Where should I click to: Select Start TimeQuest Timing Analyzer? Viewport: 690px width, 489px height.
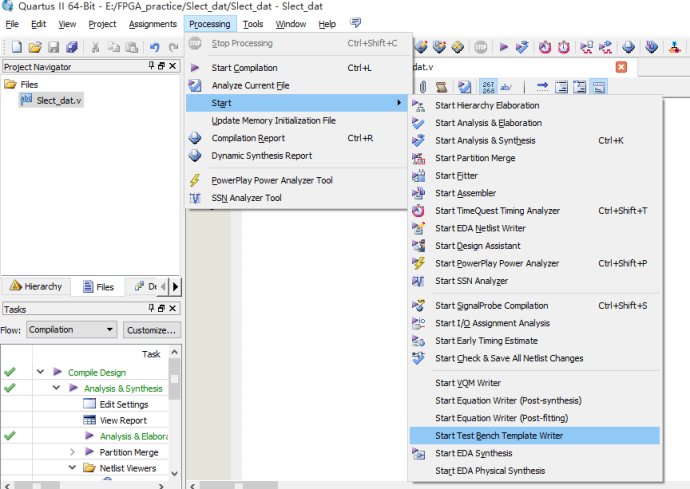point(535,211)
